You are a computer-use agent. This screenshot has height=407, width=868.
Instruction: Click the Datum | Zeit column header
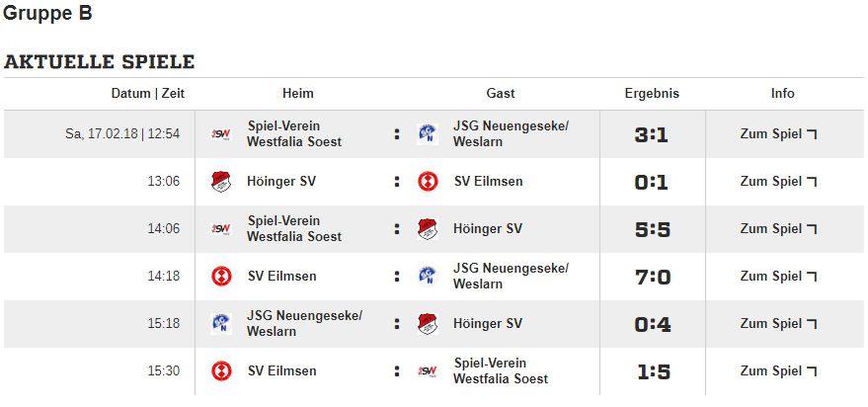148,94
